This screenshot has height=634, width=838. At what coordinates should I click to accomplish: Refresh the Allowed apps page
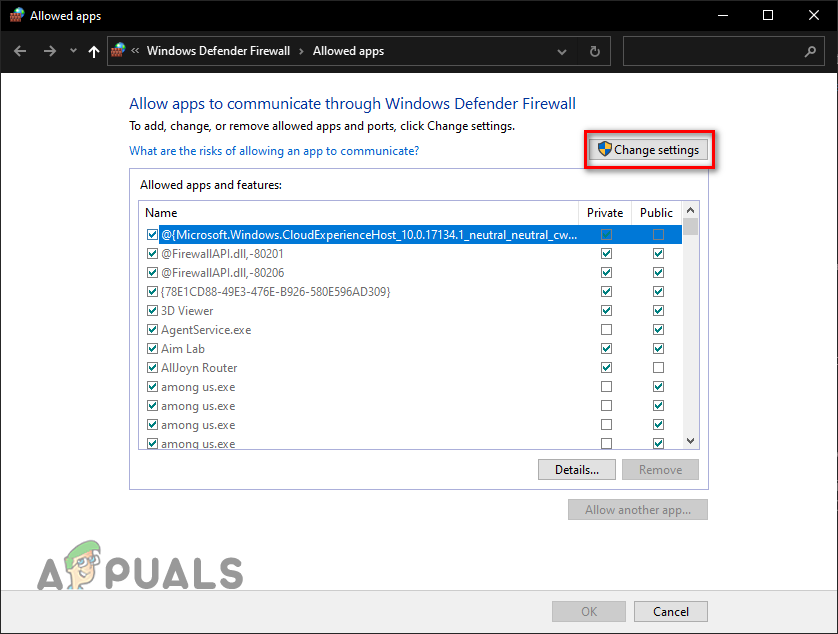[594, 51]
